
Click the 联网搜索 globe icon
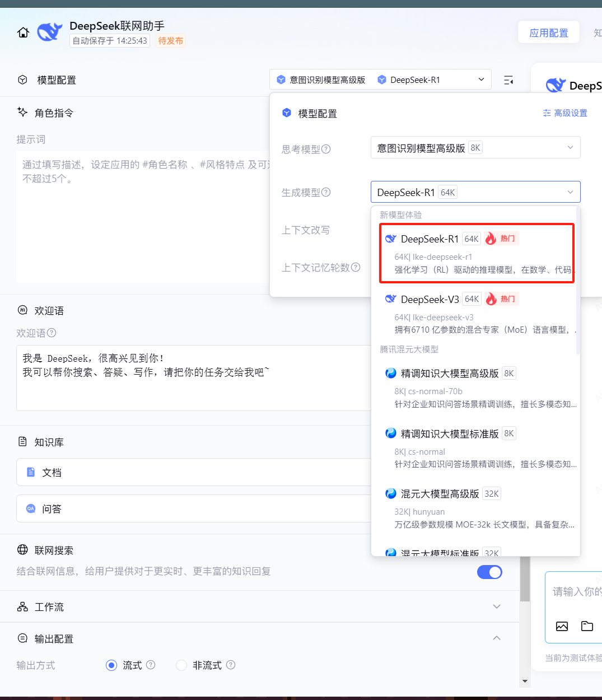click(x=22, y=549)
